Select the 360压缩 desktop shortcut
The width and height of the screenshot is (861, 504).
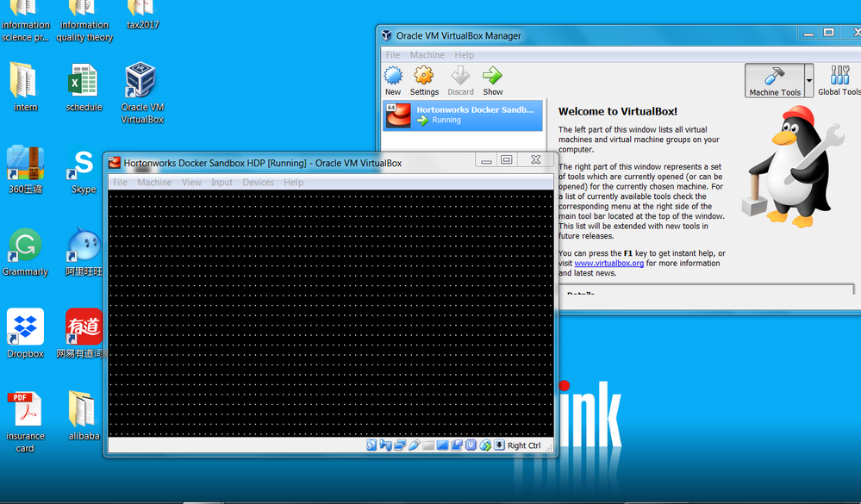point(25,171)
